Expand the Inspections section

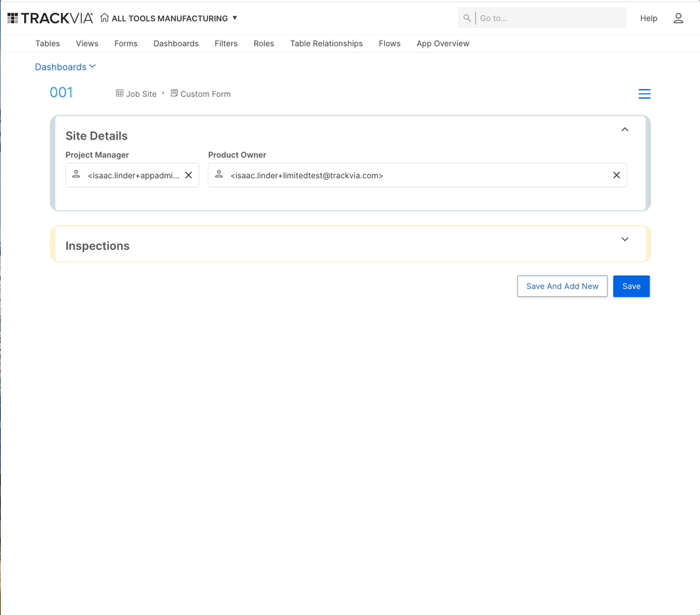click(x=625, y=239)
